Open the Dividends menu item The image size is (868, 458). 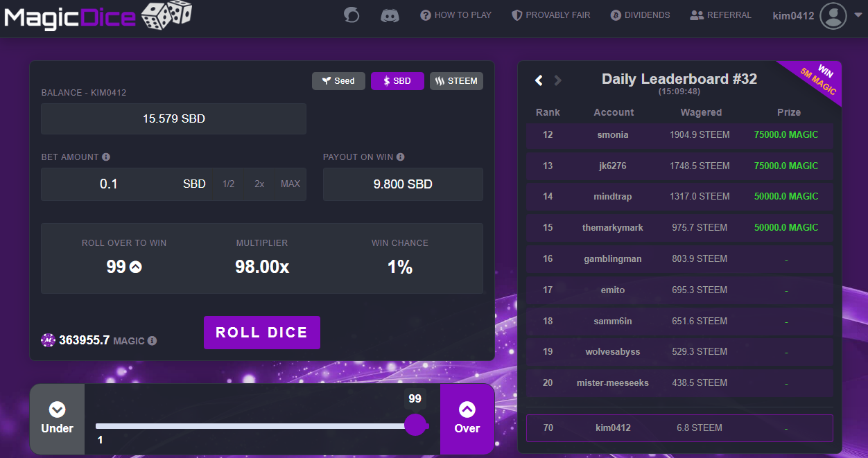pos(640,15)
